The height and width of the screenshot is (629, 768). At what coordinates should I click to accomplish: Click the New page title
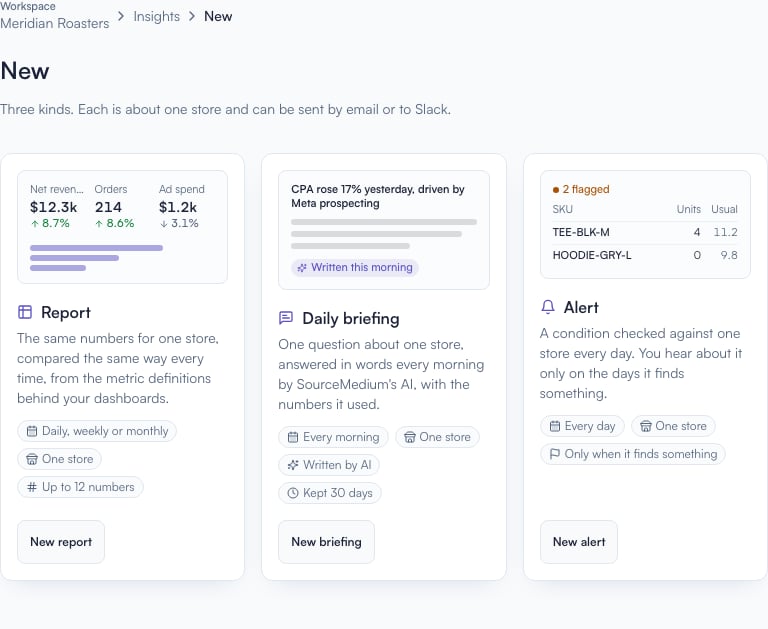(x=25, y=71)
